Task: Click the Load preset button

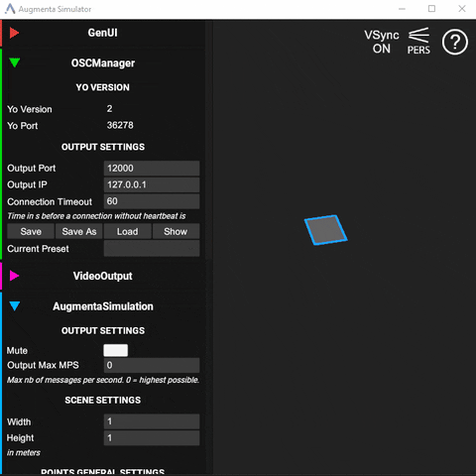Action: [x=127, y=231]
